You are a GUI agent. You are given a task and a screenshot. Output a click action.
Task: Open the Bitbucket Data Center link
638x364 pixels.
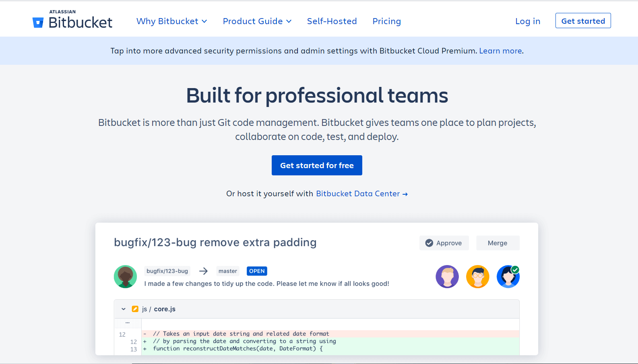[x=362, y=194]
